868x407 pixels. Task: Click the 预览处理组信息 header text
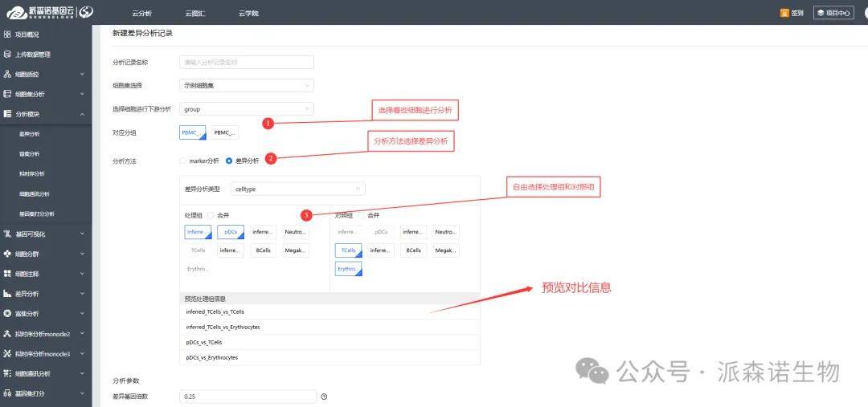click(x=206, y=299)
